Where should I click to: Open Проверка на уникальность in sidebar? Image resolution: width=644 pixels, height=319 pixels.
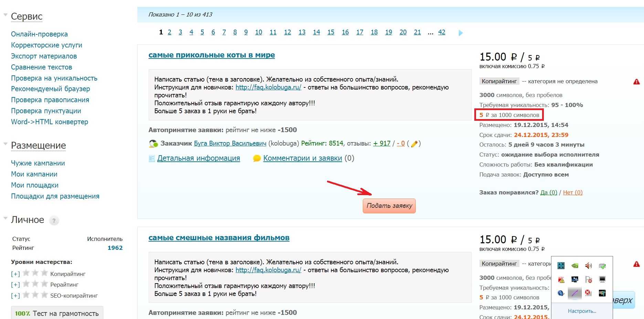(x=54, y=78)
